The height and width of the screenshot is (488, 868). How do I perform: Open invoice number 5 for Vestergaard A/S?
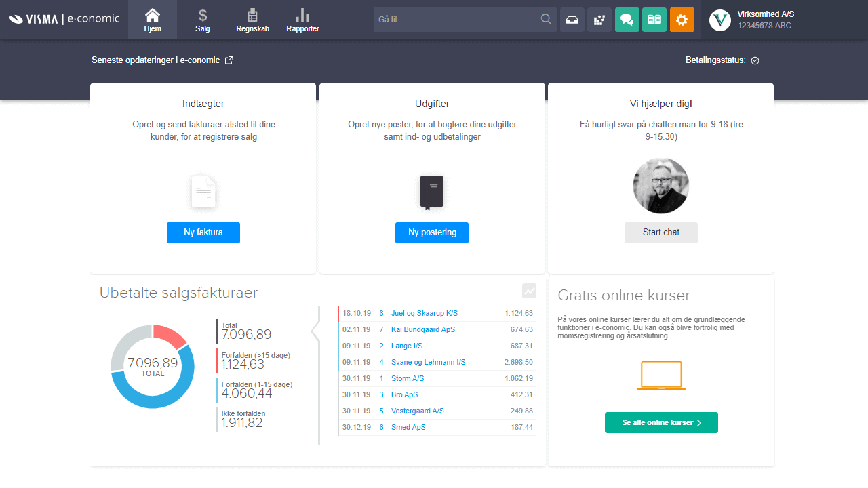(382, 411)
